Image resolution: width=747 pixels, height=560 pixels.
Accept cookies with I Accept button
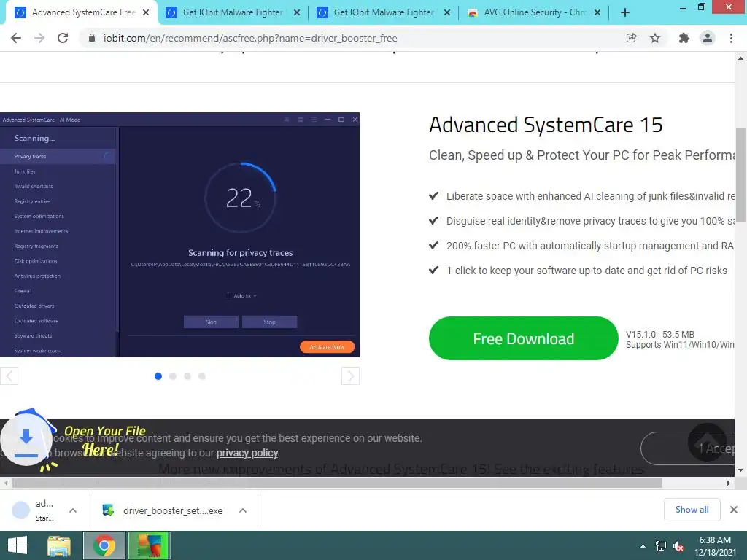click(x=687, y=448)
